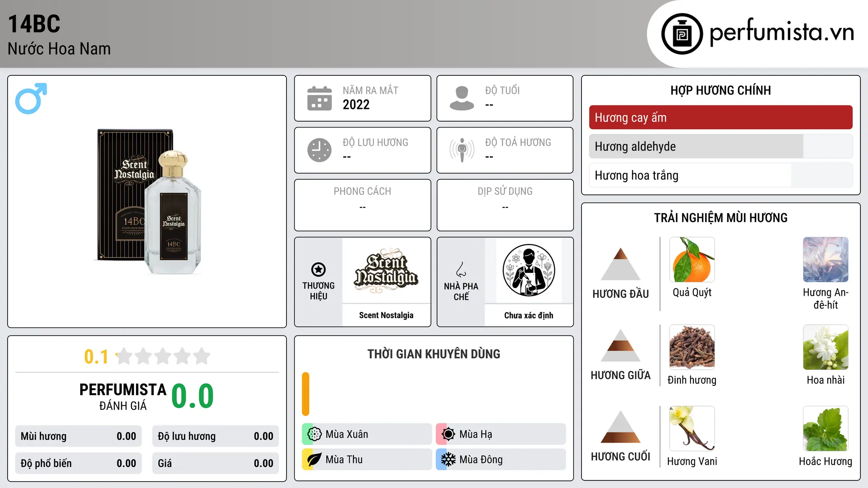The width and height of the screenshot is (868, 488).
Task: Click the Hợp Hương Chính heading
Action: click(721, 90)
